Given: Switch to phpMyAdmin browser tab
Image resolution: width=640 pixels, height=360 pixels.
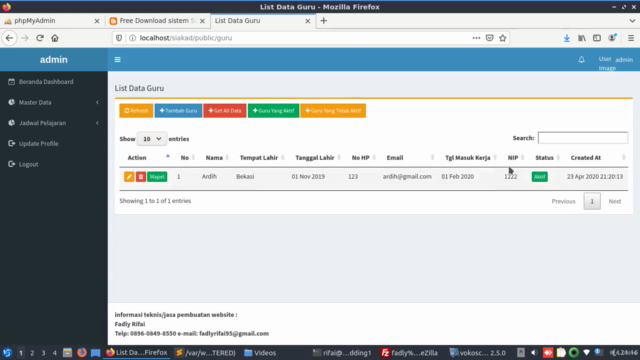Looking at the screenshot, I should (x=51, y=21).
